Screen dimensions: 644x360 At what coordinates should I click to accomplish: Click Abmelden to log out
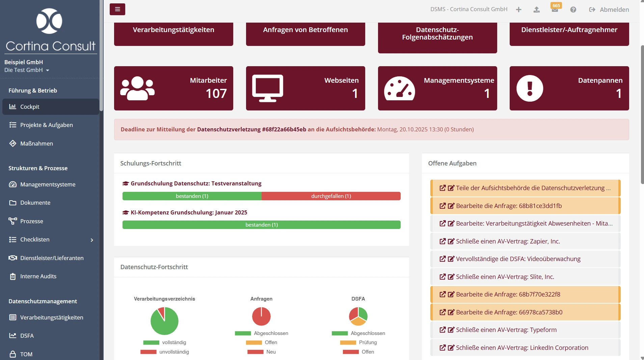coord(609,10)
